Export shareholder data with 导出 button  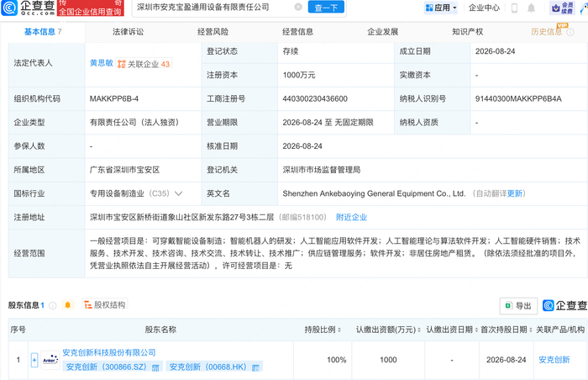[x=518, y=306]
